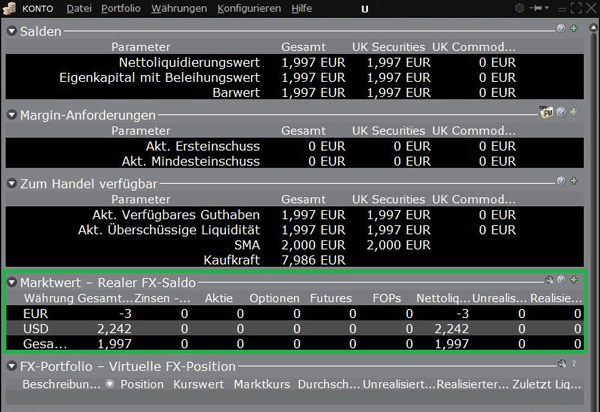Collapse the Margin-Anforderungen section
The height and width of the screenshot is (412, 600).
[x=11, y=115]
